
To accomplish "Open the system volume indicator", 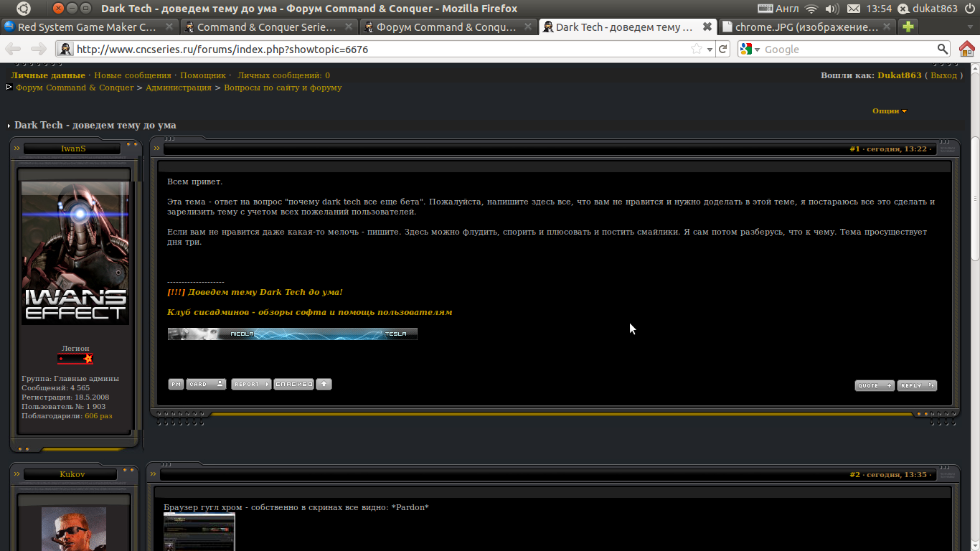I will click(x=832, y=9).
